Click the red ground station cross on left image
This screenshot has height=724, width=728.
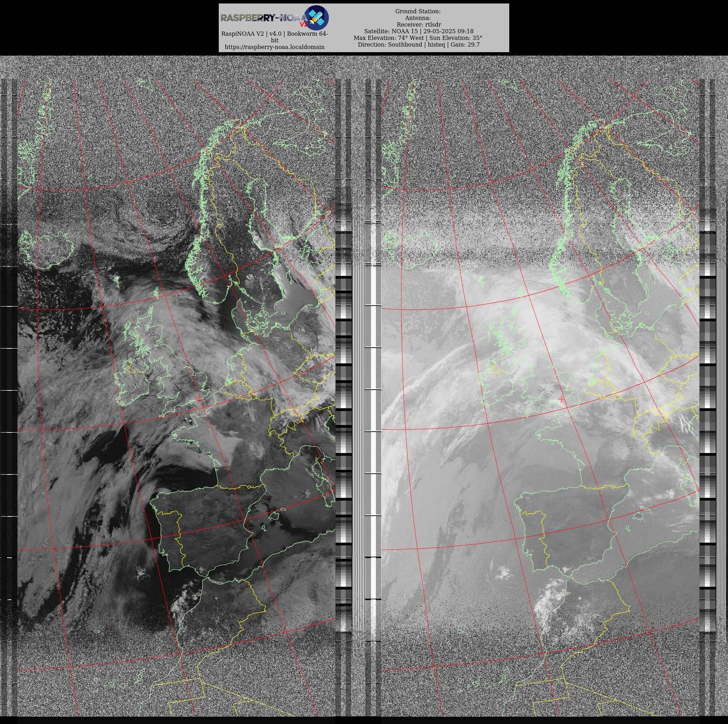point(197,399)
